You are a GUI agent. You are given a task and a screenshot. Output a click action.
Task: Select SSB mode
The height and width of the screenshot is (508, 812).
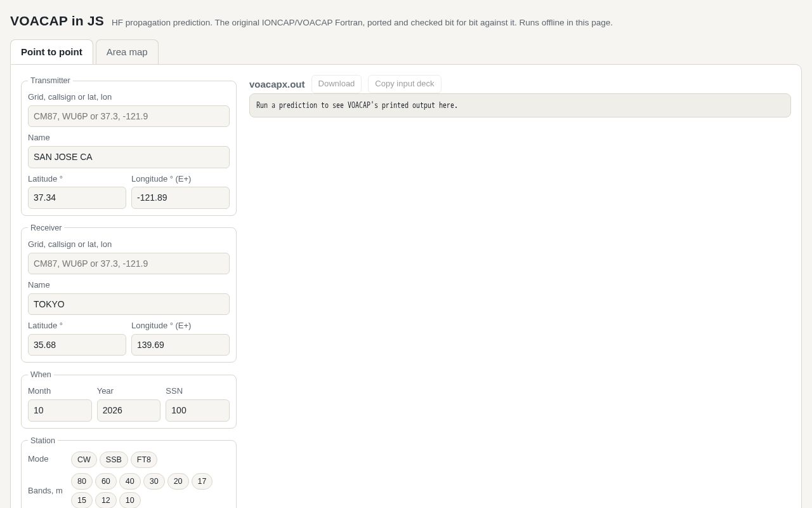114,460
